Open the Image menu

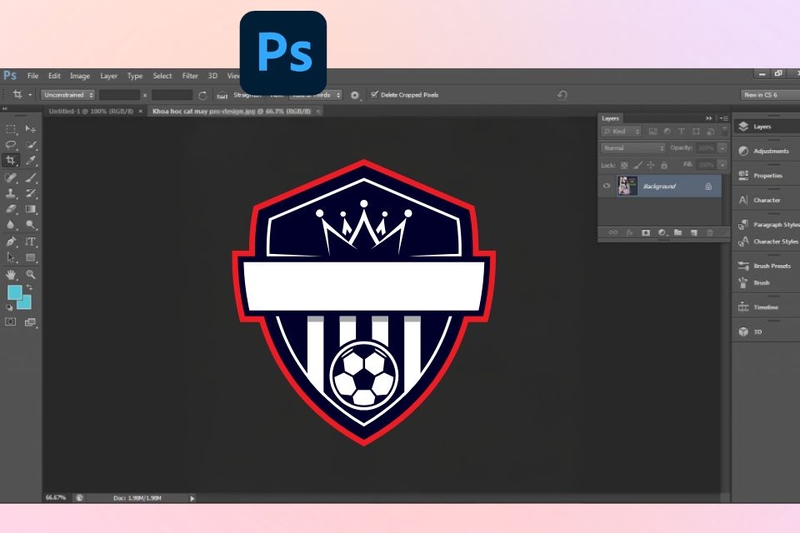[x=80, y=76]
